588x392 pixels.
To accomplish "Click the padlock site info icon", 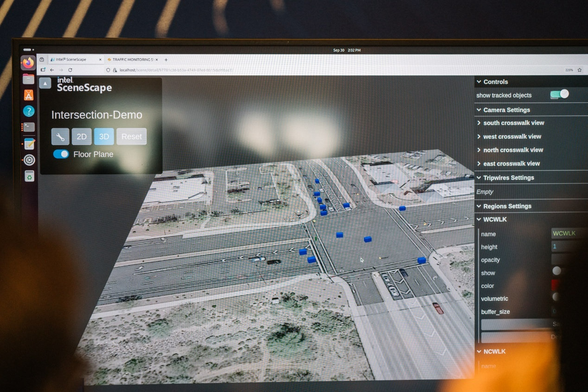I will (x=115, y=70).
